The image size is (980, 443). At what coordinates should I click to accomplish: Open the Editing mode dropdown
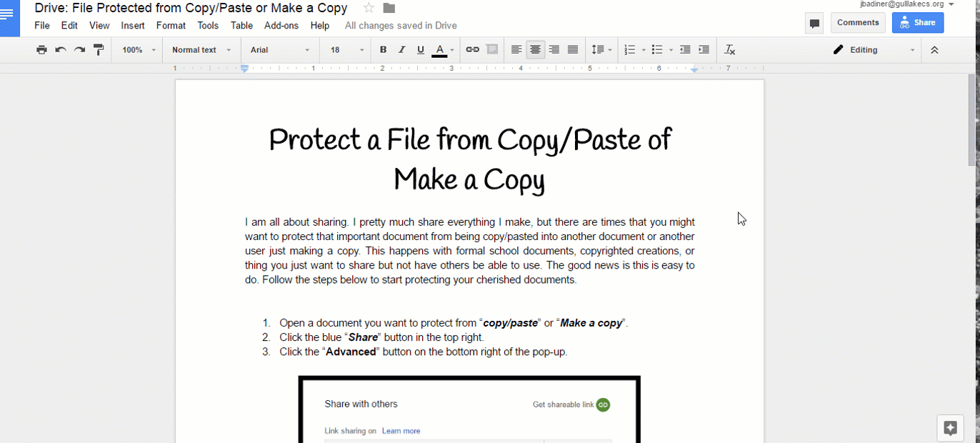coord(874,50)
